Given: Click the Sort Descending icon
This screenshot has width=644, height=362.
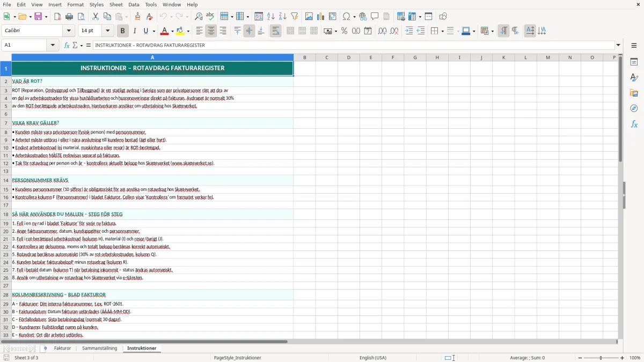Looking at the screenshot, I should tap(283, 17).
